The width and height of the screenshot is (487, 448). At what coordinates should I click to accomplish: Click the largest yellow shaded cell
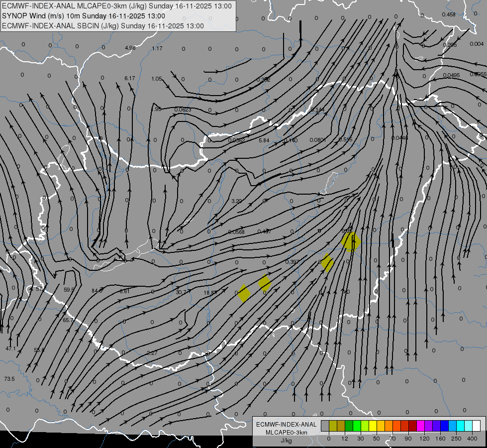point(351,241)
